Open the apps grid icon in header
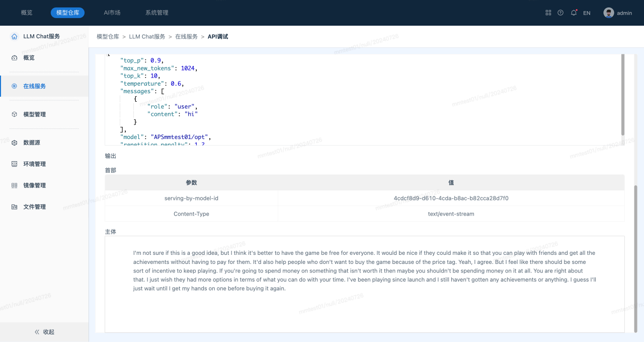 [x=548, y=13]
